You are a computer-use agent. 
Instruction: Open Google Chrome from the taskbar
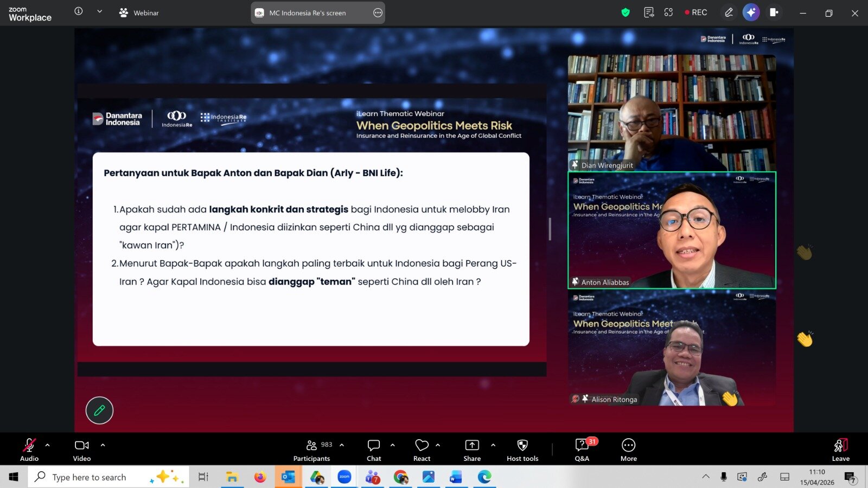tap(401, 477)
